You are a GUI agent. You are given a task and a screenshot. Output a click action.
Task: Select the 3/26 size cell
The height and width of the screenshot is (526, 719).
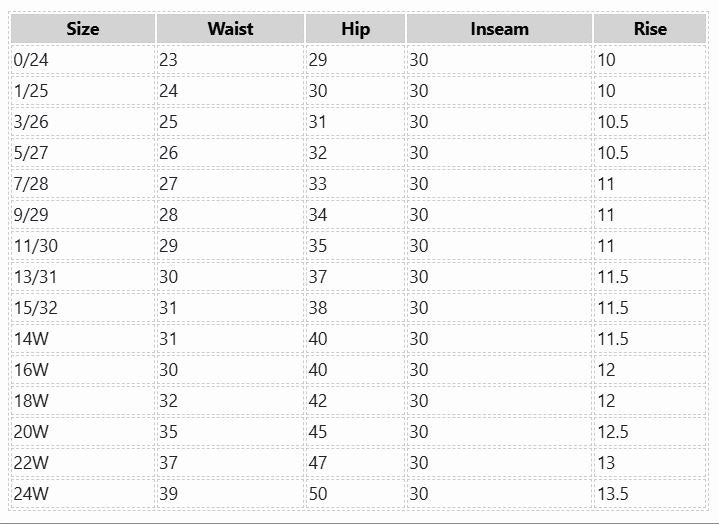tap(31, 122)
